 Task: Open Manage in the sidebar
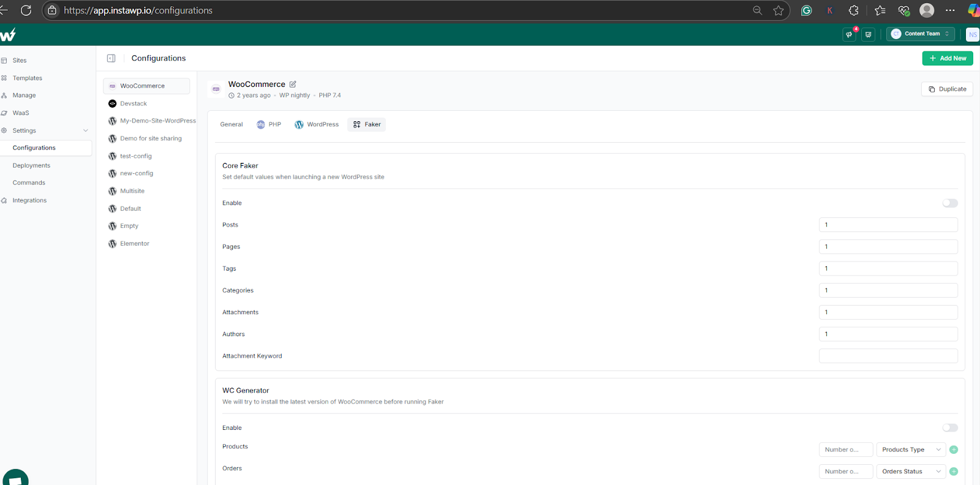(24, 96)
